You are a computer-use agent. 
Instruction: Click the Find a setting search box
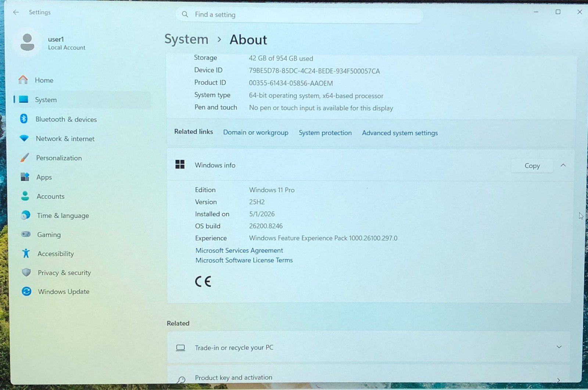click(299, 15)
